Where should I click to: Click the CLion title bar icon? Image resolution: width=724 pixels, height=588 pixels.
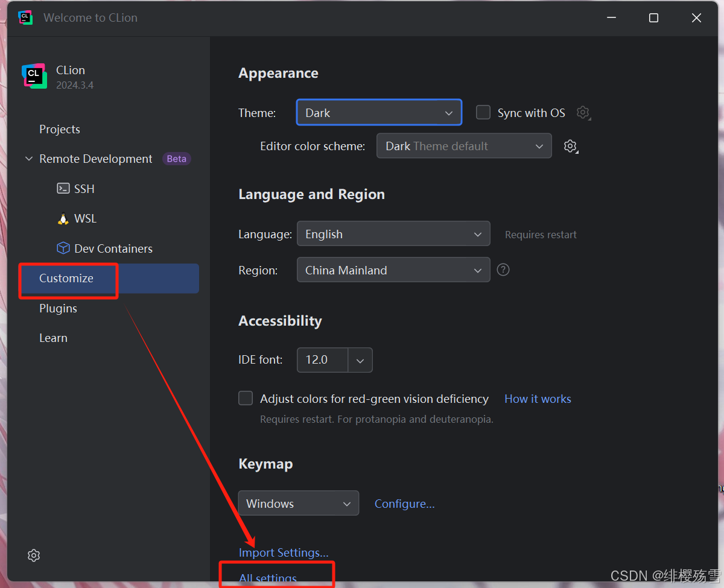point(25,17)
